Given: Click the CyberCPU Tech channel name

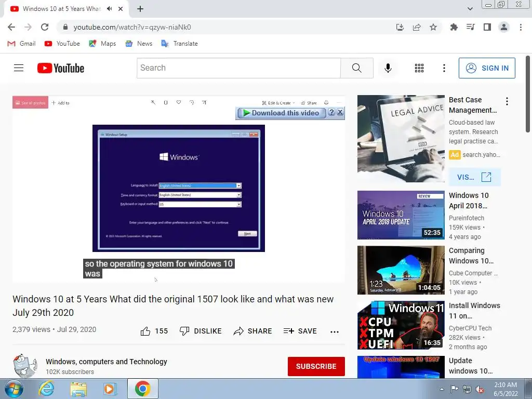Looking at the screenshot, I should click(x=470, y=328).
